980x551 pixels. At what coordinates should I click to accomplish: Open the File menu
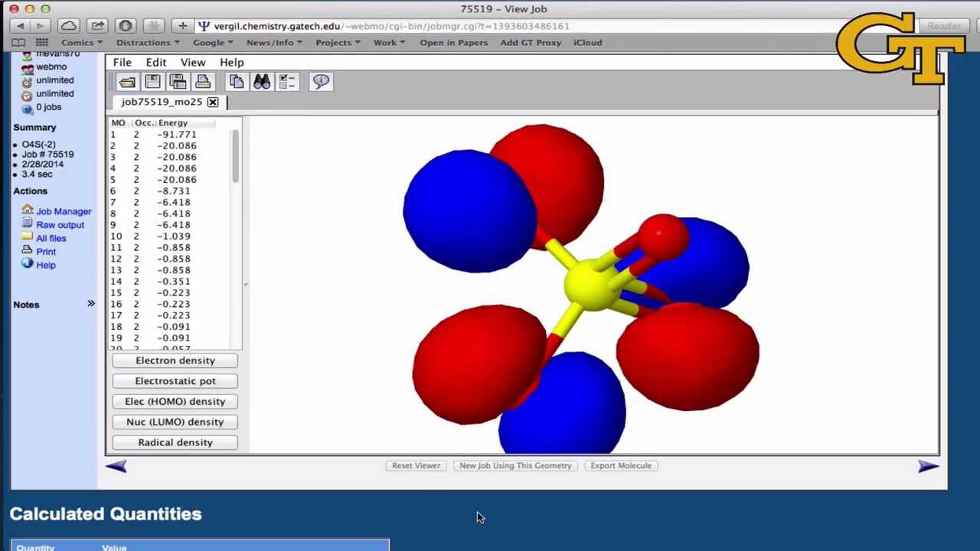point(122,63)
